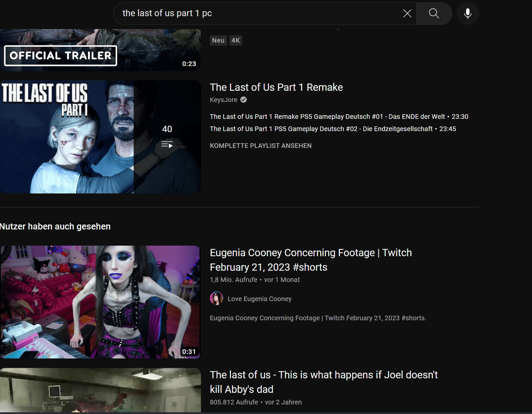Click the Nutzer haben auch gesehen heading

[55, 226]
